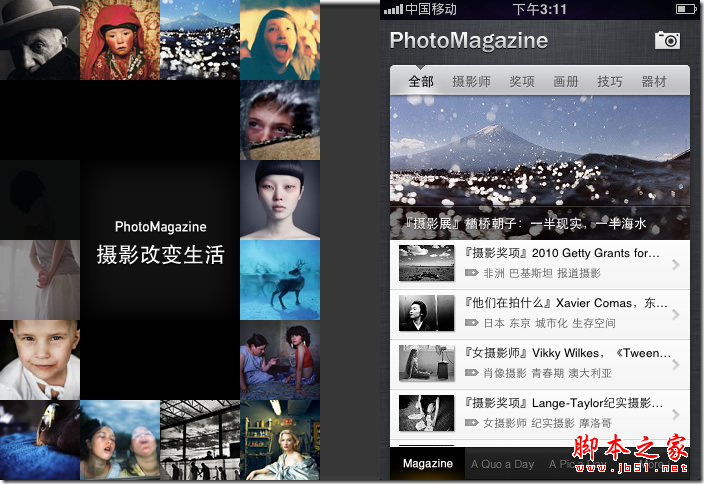Tap splash portrait of woman with bangs
Screen dimensions: 704x484
280,200
